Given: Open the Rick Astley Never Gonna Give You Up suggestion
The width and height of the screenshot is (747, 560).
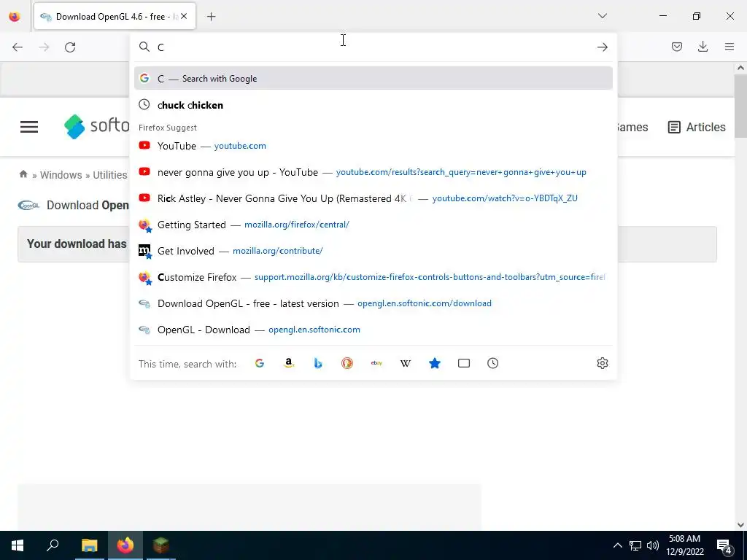Looking at the screenshot, I should [373, 198].
